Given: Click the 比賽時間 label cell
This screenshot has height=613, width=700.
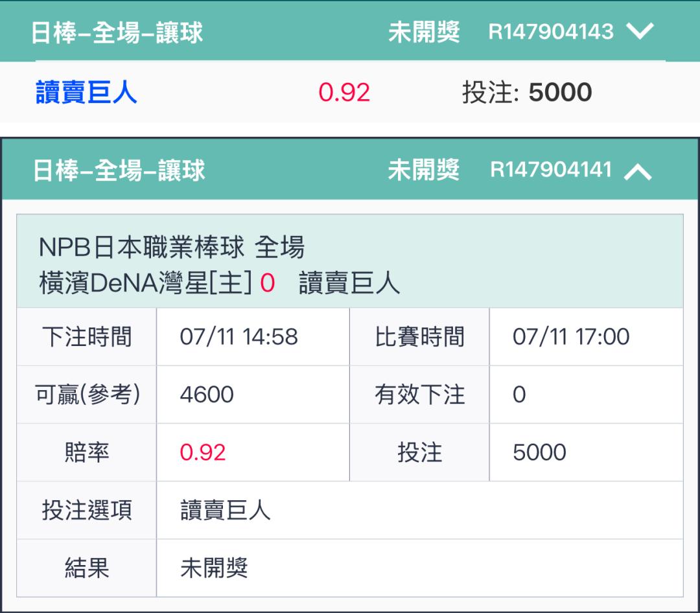Looking at the screenshot, I should pos(419,337).
